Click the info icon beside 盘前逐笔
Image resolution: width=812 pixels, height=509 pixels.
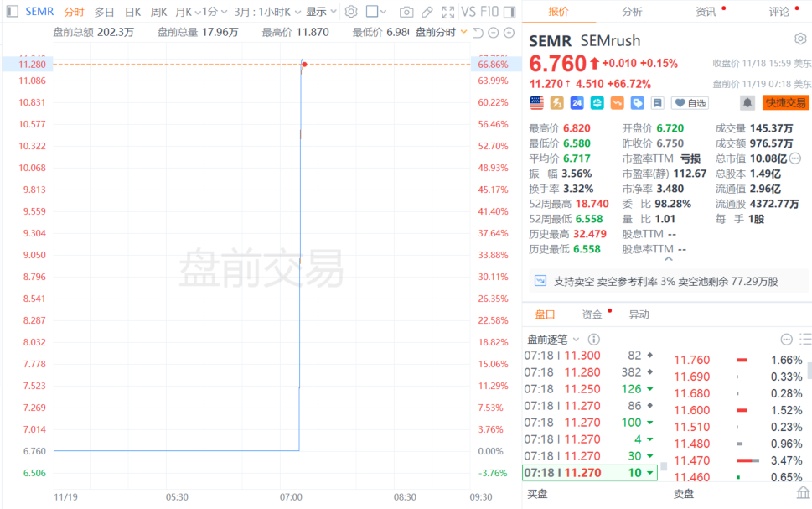pyautogui.click(x=594, y=340)
